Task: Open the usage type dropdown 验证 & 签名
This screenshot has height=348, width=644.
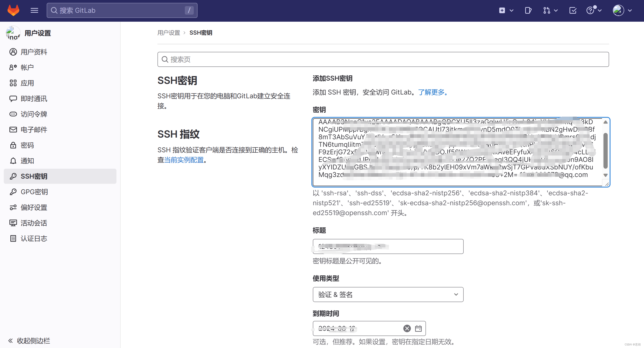Action: (388, 295)
